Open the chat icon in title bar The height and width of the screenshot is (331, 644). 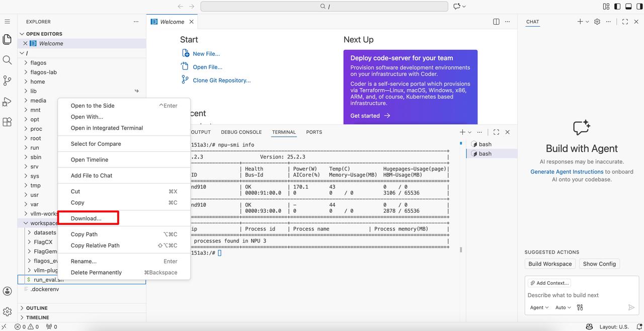457,7
